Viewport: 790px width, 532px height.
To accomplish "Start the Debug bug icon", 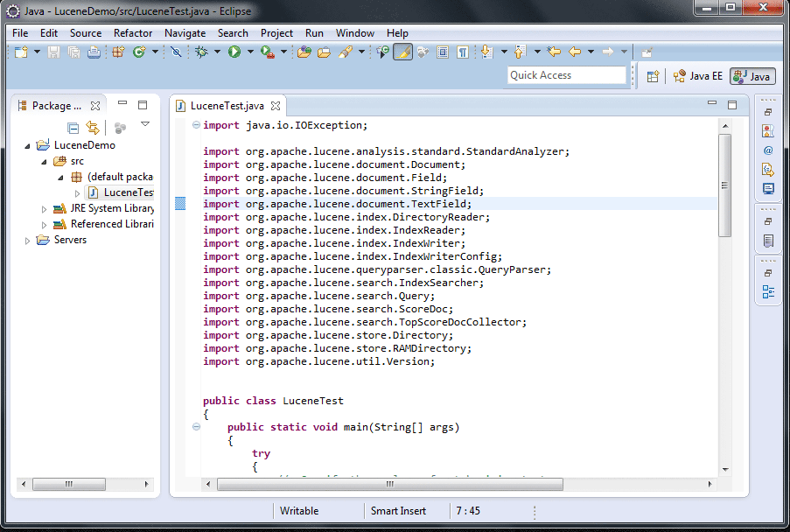I will 201,52.
